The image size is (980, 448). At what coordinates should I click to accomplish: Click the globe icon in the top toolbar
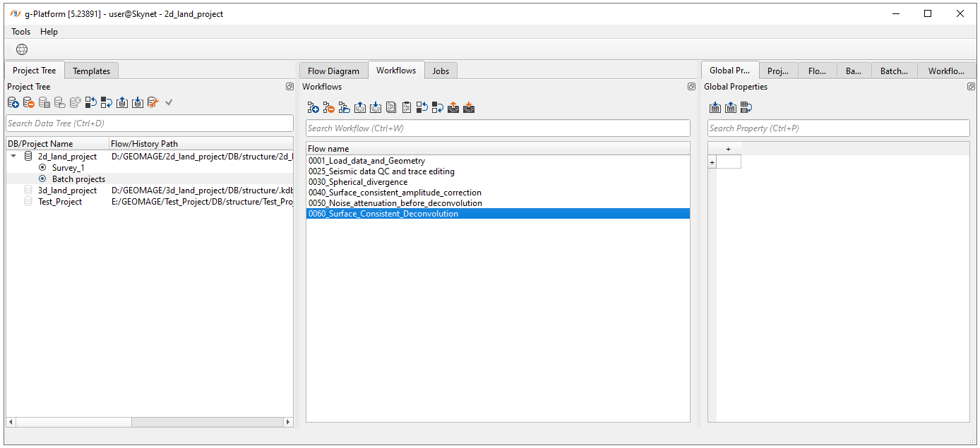click(x=22, y=49)
